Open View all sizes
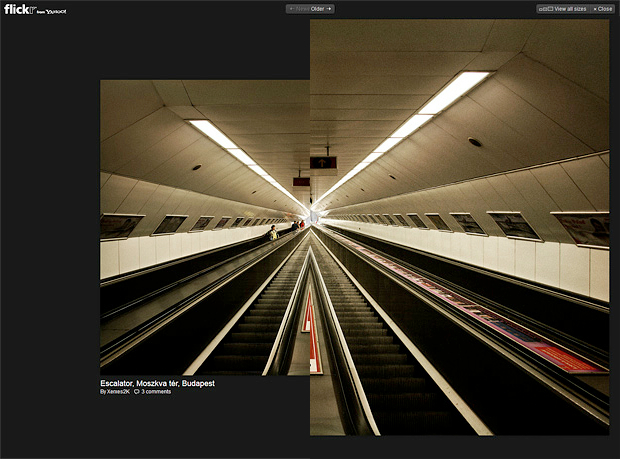This screenshot has height=459, width=620. click(563, 9)
